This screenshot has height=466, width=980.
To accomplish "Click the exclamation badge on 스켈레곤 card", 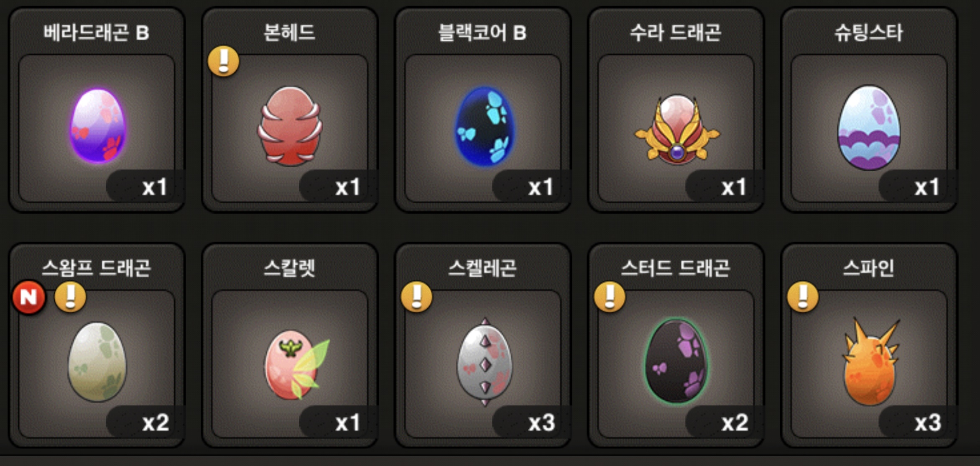I will click(x=417, y=297).
